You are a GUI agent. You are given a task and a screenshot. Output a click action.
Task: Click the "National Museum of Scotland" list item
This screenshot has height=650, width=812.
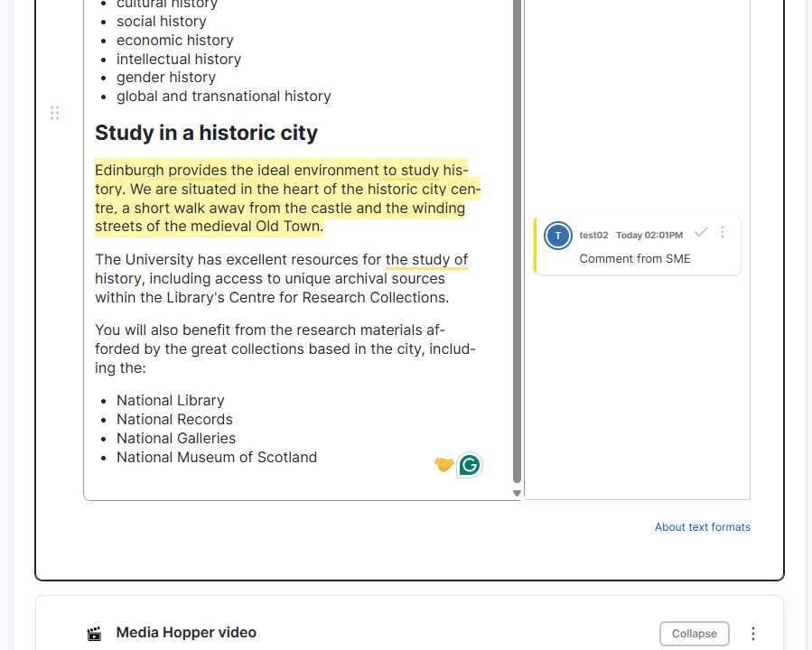pyautogui.click(x=217, y=457)
